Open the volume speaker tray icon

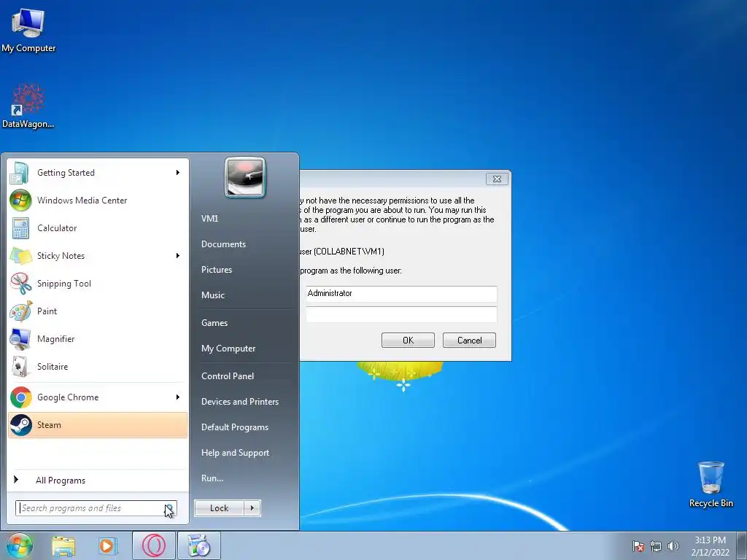673,546
